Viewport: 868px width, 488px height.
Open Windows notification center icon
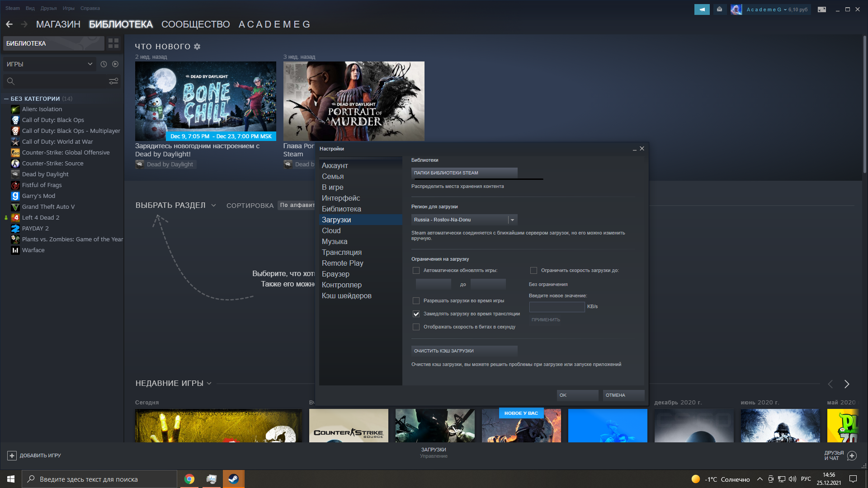click(853, 479)
